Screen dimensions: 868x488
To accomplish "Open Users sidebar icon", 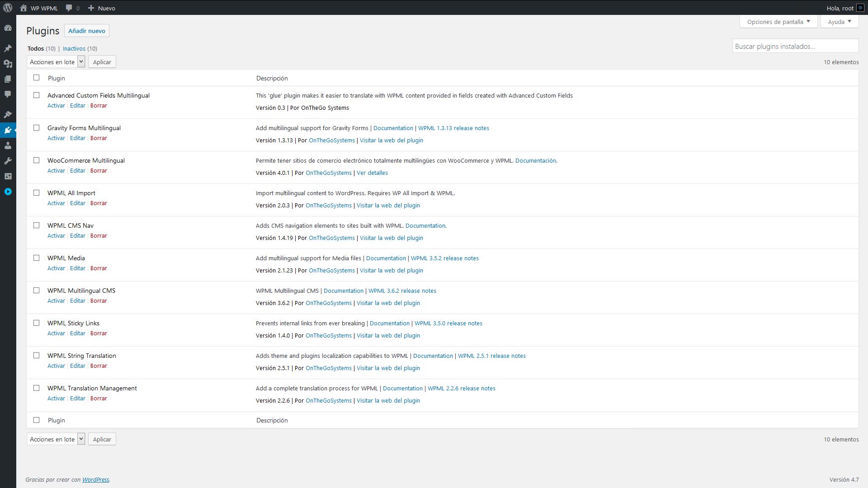I will (x=8, y=145).
